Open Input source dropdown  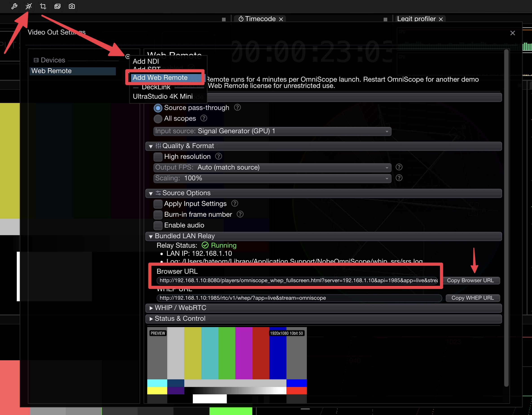coord(272,131)
